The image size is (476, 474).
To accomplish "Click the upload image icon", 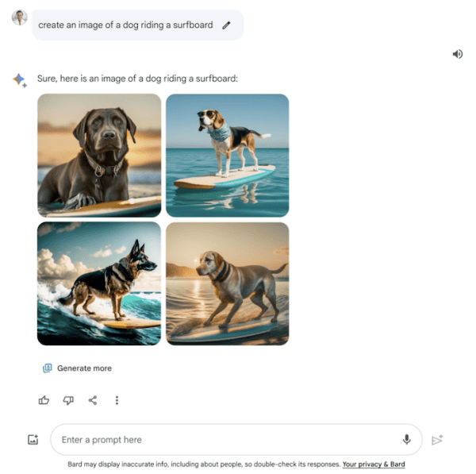I will 33,439.
